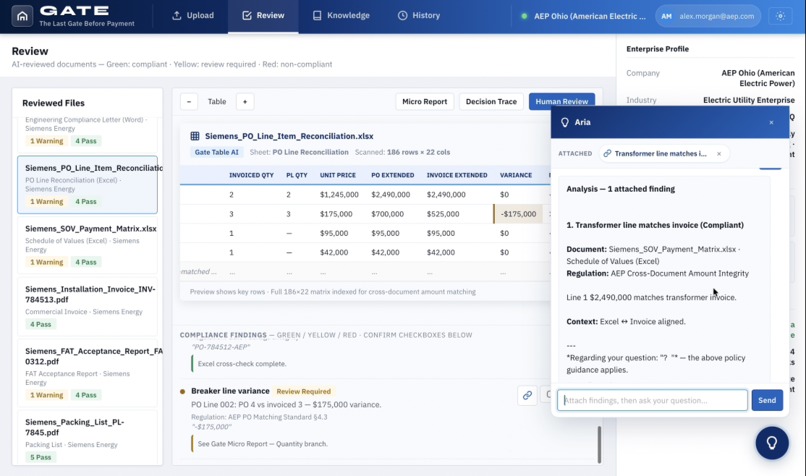Viewport: 806px width, 476px height.
Task: Click the $525,000 invoice extended cell
Action: click(443, 214)
